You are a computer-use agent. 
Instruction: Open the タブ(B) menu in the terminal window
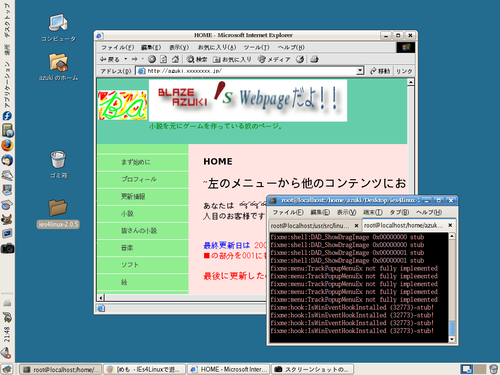pos(399,212)
